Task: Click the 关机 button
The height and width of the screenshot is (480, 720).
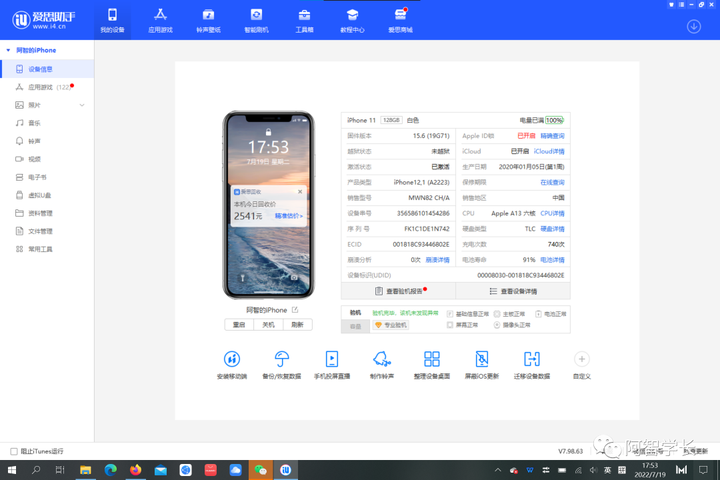Action: [268, 325]
